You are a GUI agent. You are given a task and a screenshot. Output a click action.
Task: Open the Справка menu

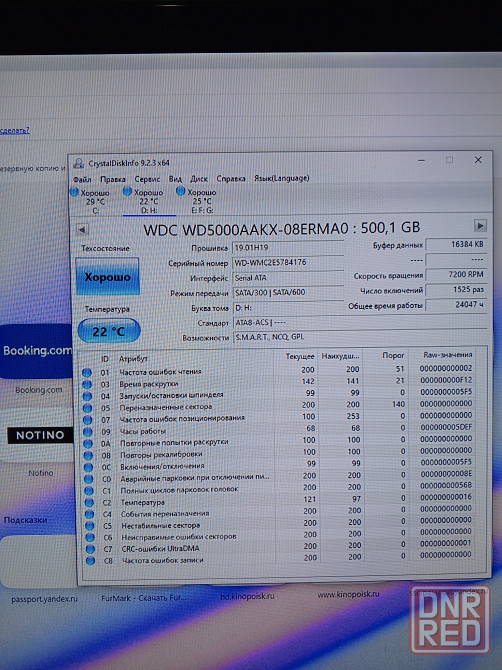(x=231, y=178)
